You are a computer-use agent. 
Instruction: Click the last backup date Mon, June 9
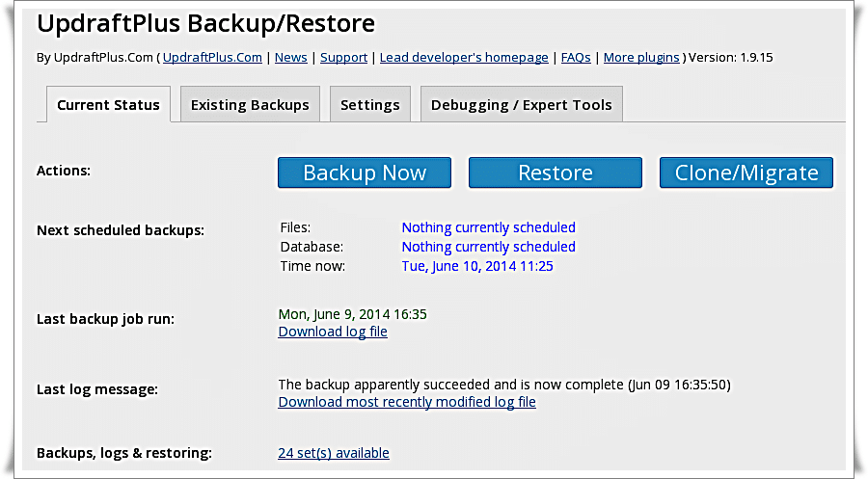point(353,314)
